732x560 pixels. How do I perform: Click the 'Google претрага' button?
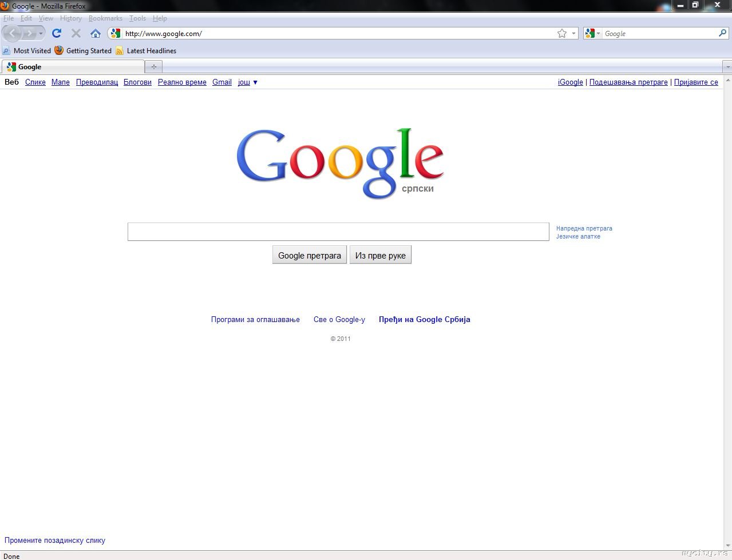pyautogui.click(x=309, y=255)
